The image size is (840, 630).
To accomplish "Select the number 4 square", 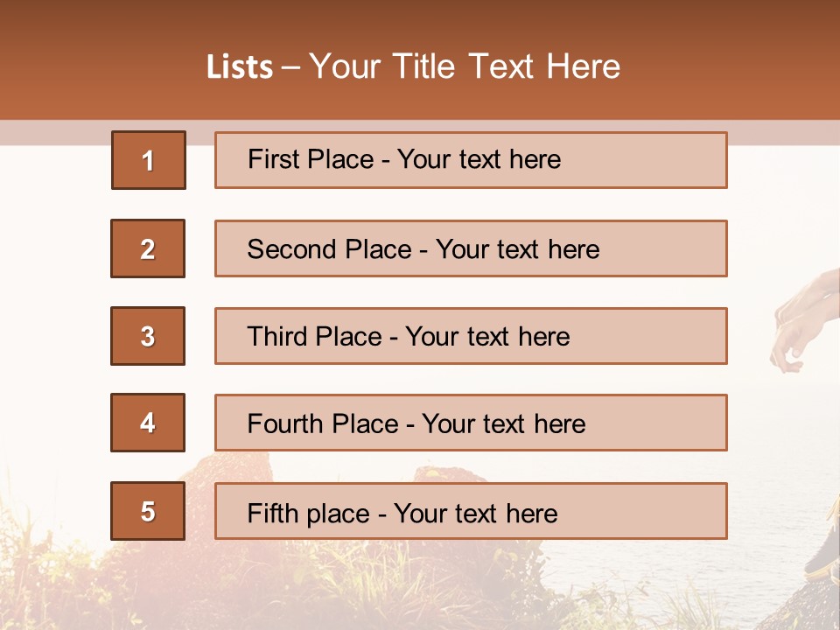I will pyautogui.click(x=148, y=423).
